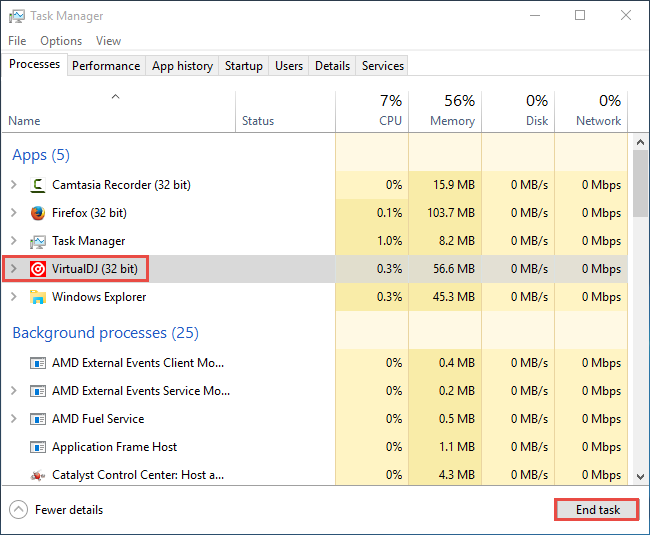This screenshot has height=535, width=650.
Task: Click Firefox memory value 103.7 MB
Action: pyautogui.click(x=451, y=213)
